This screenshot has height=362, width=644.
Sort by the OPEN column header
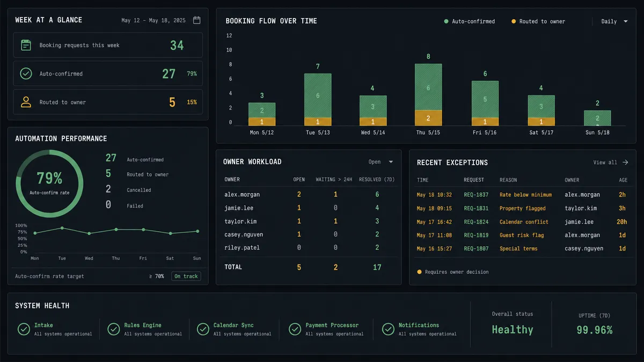coord(299,180)
